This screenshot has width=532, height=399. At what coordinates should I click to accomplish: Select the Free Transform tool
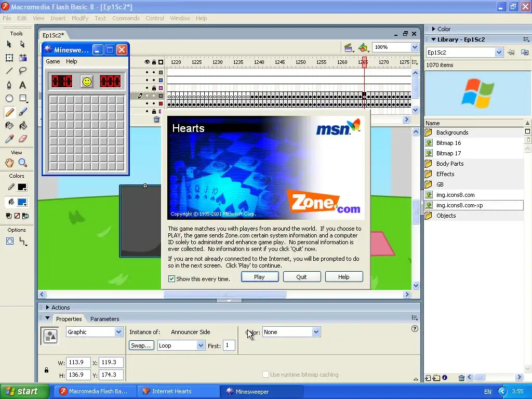coord(9,58)
